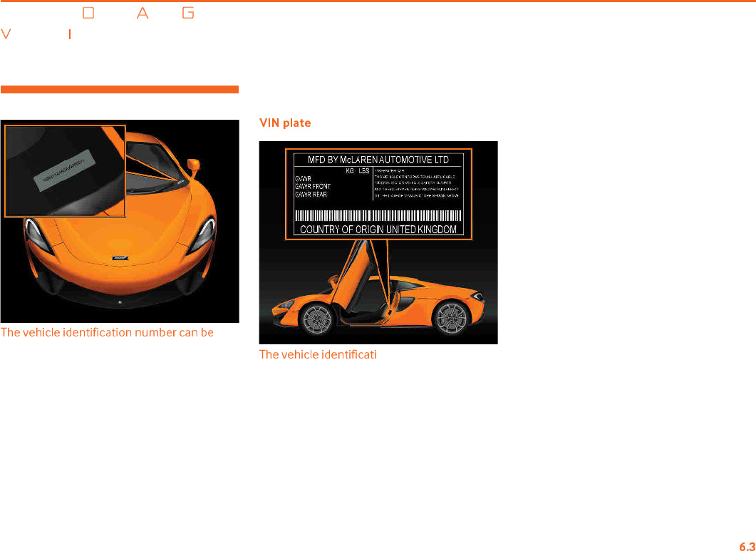
Task: Click "MFD BY McLAREN AUTOMOTIVE LTD" on the plate
Action: [378, 160]
